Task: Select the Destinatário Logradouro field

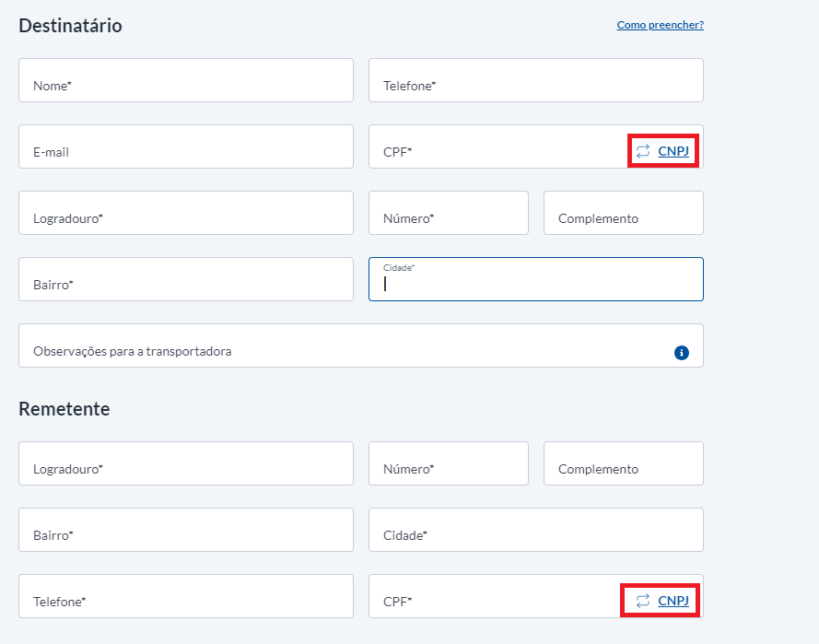Action: click(186, 213)
